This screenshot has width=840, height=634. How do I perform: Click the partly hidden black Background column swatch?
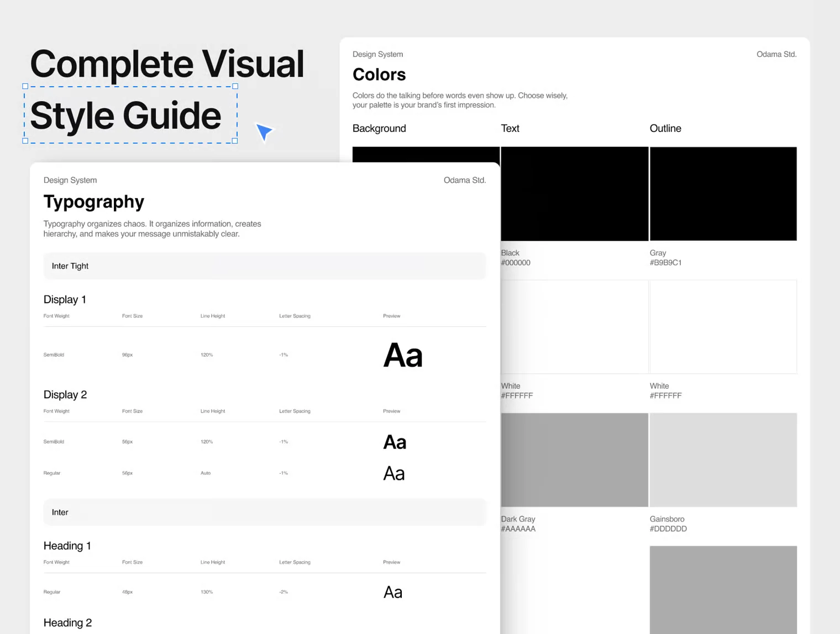click(426, 155)
